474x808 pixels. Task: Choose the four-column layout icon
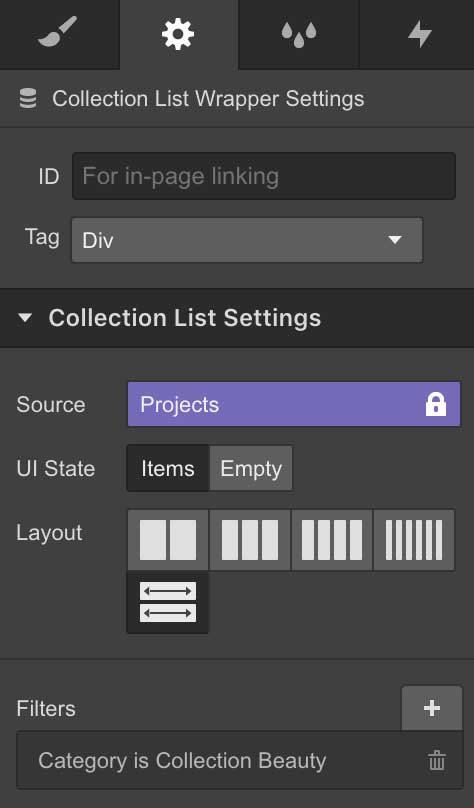(x=332, y=540)
